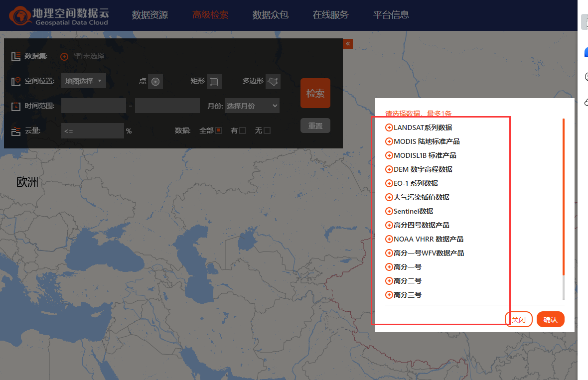
Task: Click the 确认 confirm button
Action: [x=551, y=319]
